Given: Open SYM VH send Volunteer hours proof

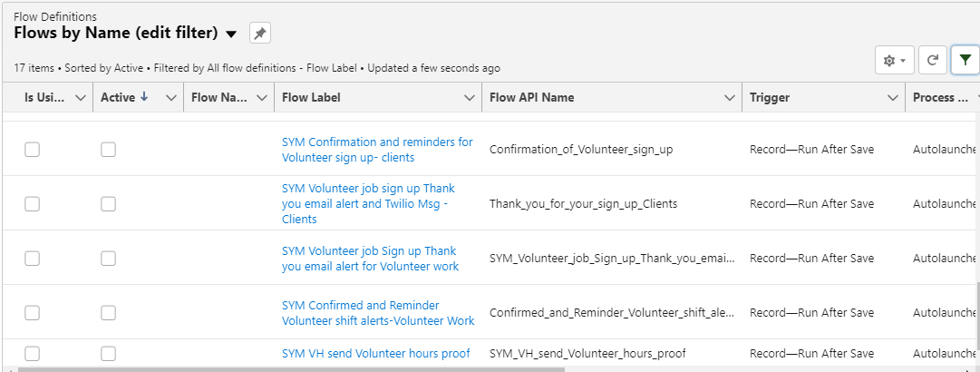Looking at the screenshot, I should [x=375, y=353].
